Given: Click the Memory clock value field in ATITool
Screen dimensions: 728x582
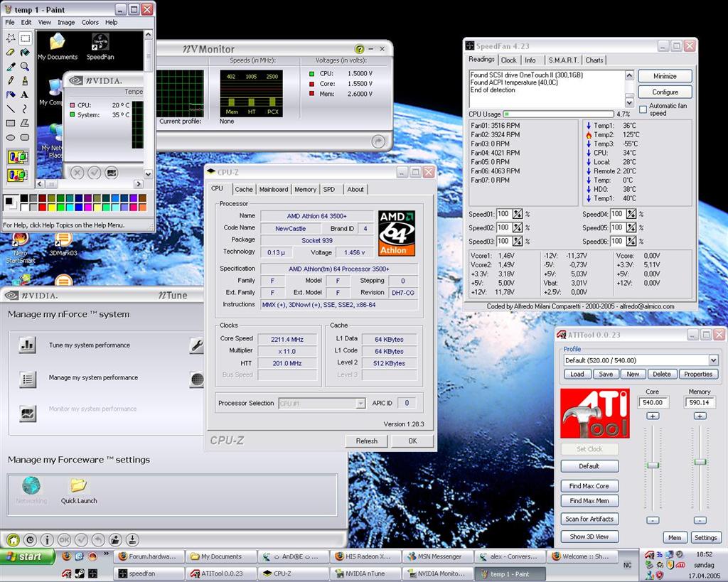Looking at the screenshot, I should [x=700, y=402].
